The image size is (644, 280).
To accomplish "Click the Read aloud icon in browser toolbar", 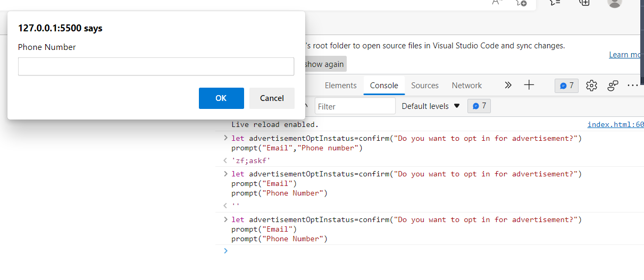I will 497,3.
